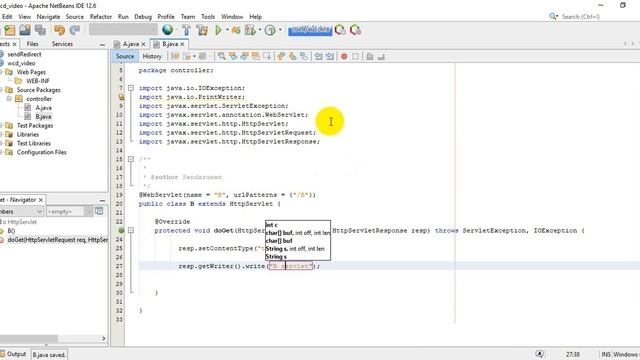Click the Debug Project toolbar icon
Screen dimensions: 640x360
(x=250, y=30)
